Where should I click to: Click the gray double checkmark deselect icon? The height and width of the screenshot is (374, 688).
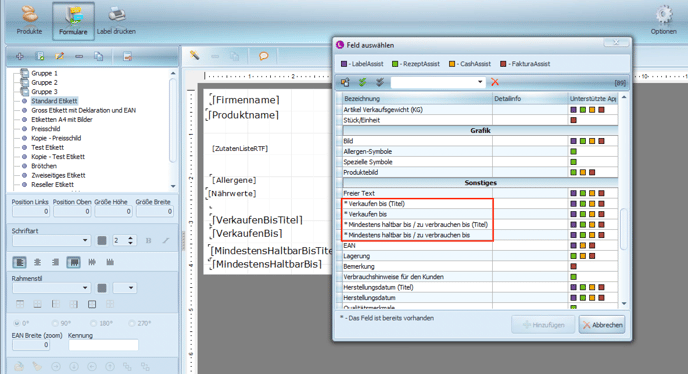tap(380, 82)
